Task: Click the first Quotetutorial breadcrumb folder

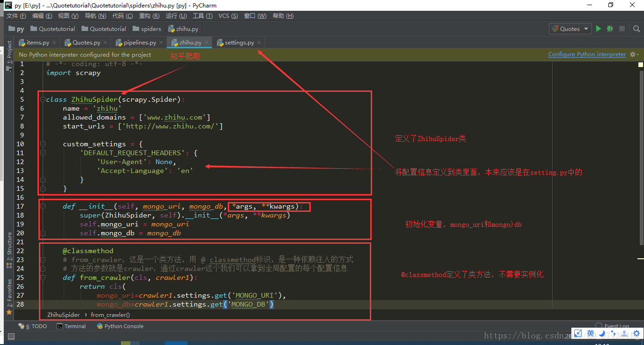Action: point(52,29)
